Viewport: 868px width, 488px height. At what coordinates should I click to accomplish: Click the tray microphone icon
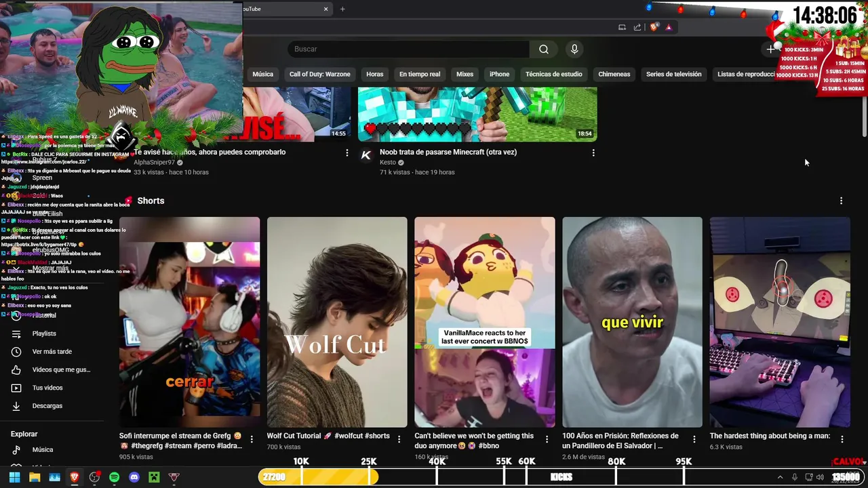click(x=795, y=477)
